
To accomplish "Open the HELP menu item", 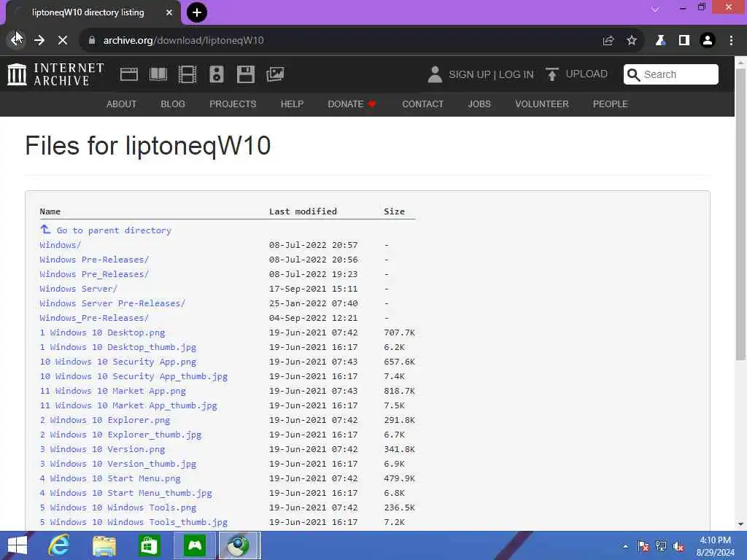I will (x=292, y=104).
